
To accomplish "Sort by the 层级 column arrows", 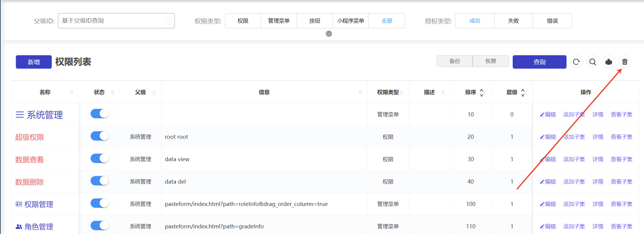I will [523, 92].
